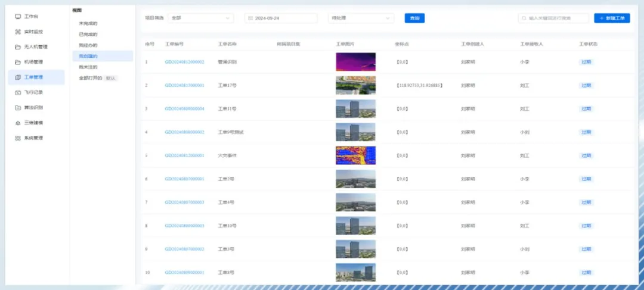Open 三维建模 using its icon
Screen dimensions: 644x290
[x=18, y=123]
